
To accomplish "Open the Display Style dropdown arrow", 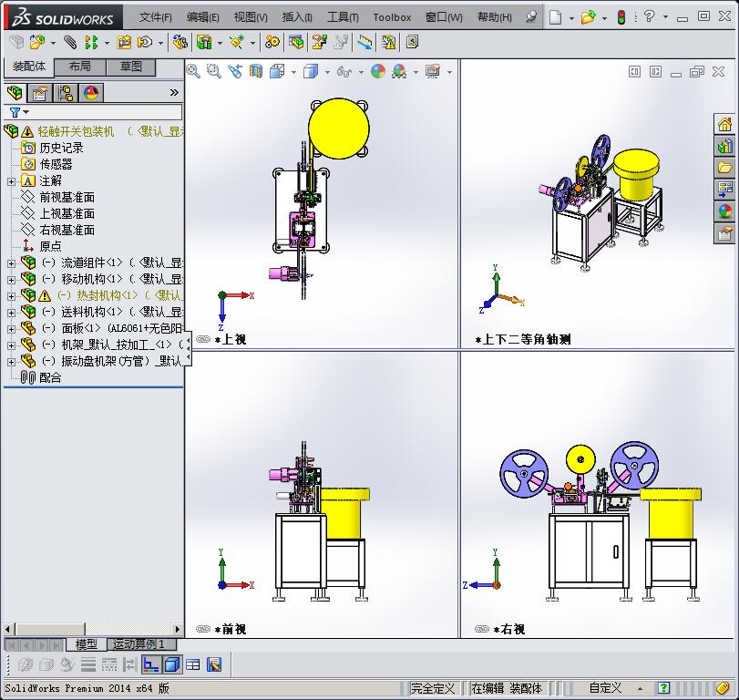I will 327,73.
